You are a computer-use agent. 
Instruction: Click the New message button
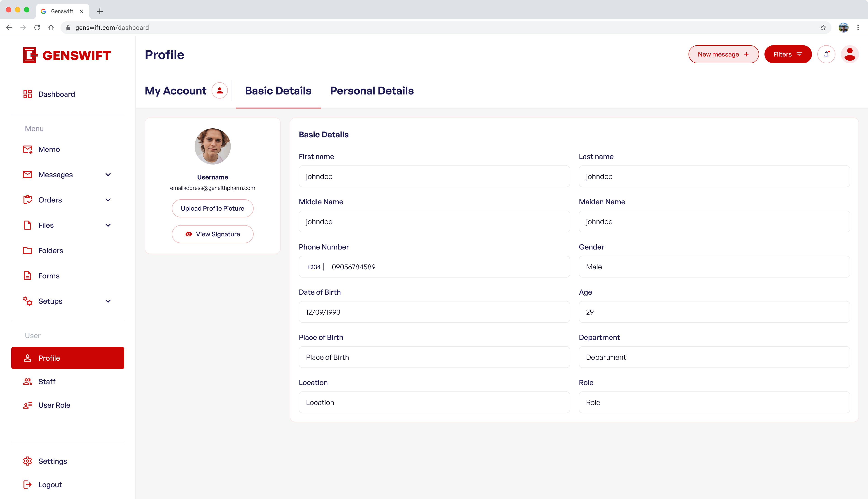pyautogui.click(x=723, y=54)
